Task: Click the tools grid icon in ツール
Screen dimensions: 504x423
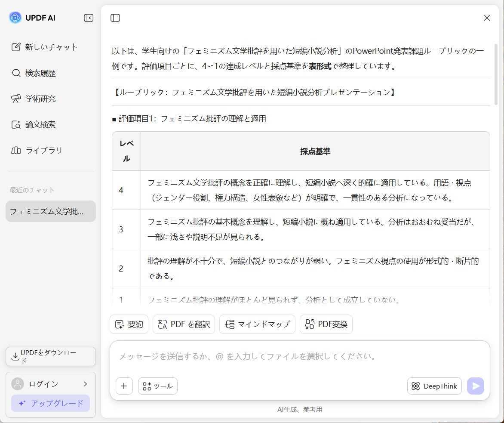Action: pos(147,386)
